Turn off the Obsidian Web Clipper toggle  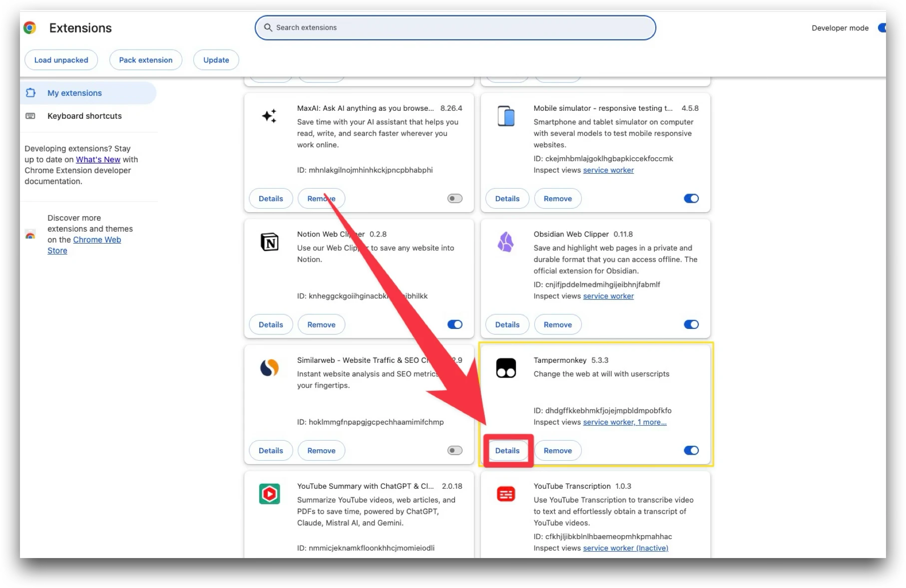[x=691, y=324]
